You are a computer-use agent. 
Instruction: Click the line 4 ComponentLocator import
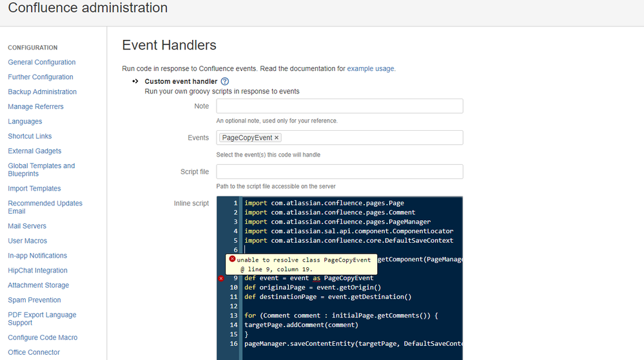click(x=349, y=231)
